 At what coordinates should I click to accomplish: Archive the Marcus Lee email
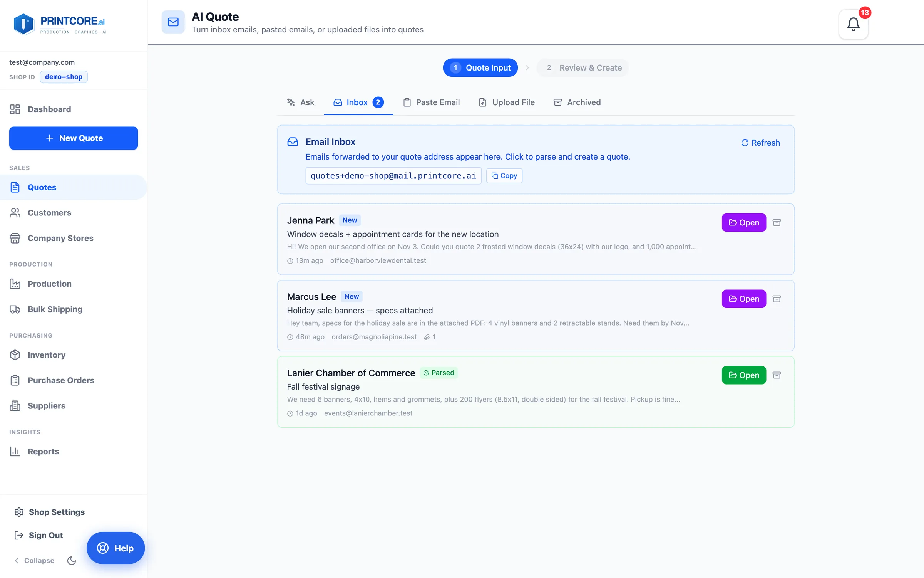tap(777, 299)
